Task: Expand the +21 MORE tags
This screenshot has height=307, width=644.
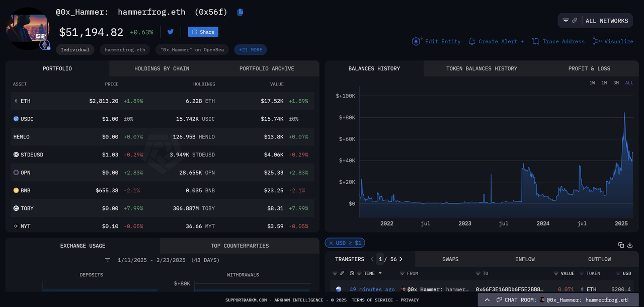Action: click(251, 50)
